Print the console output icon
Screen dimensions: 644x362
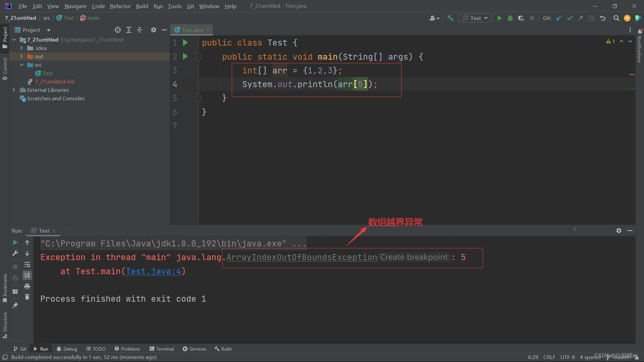27,286
